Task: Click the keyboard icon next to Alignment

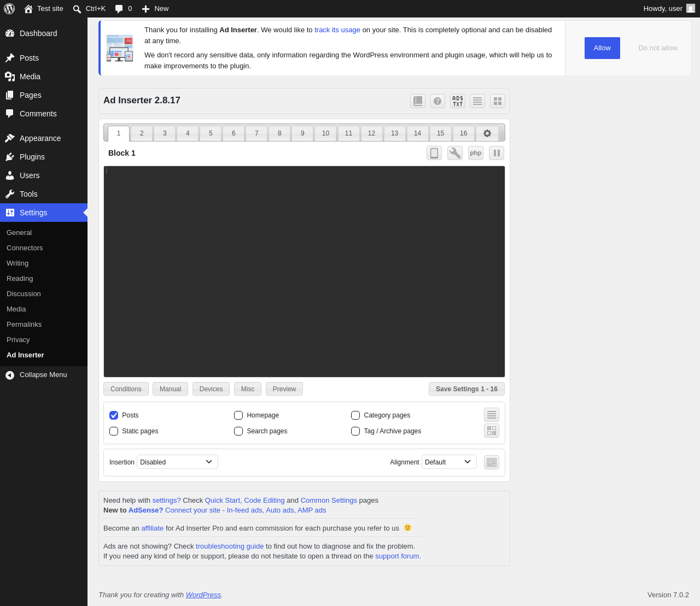Action: click(x=492, y=462)
